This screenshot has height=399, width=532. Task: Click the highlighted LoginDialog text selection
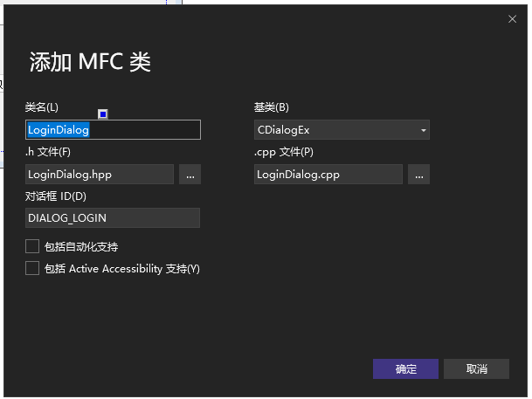(x=59, y=130)
